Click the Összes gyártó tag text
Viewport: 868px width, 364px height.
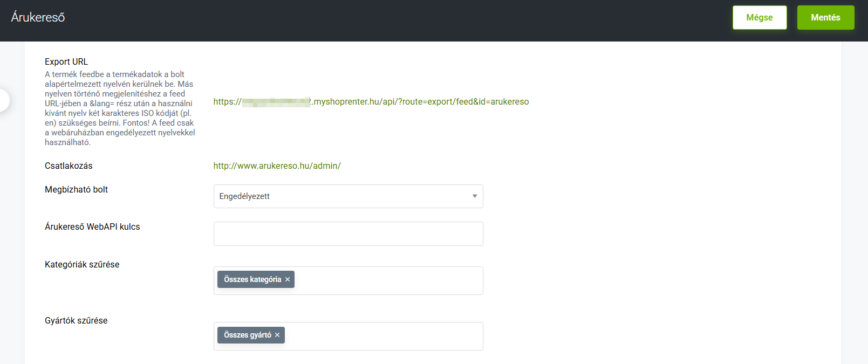(x=248, y=335)
